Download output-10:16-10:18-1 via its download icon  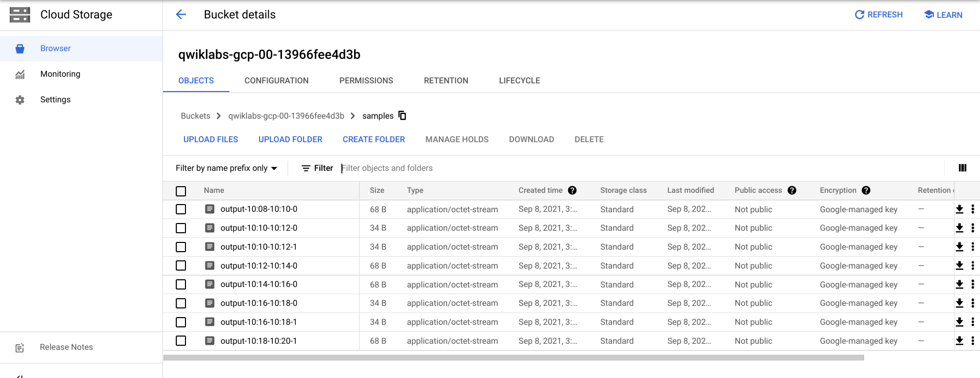(960, 322)
